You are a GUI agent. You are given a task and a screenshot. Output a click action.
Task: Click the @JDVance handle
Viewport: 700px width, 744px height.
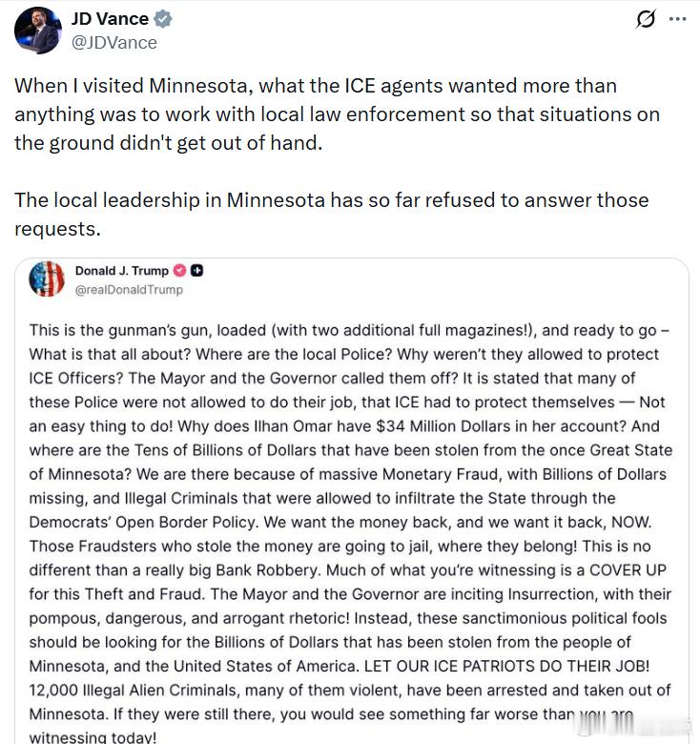coord(113,42)
